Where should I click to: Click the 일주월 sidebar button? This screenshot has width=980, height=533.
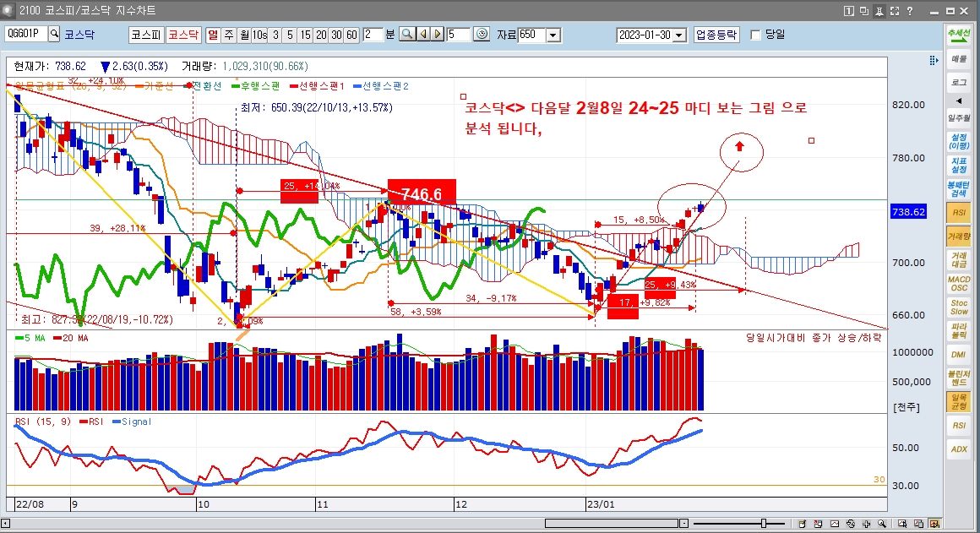click(959, 118)
